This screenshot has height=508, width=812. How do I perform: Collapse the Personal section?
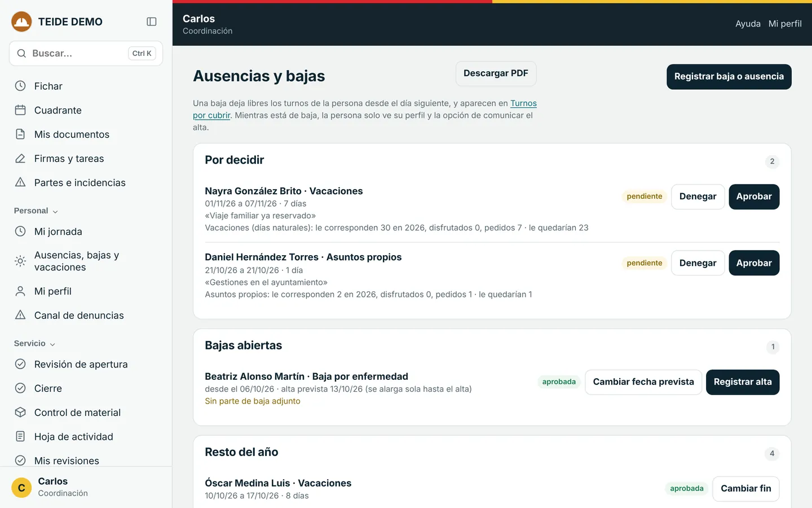tap(36, 211)
